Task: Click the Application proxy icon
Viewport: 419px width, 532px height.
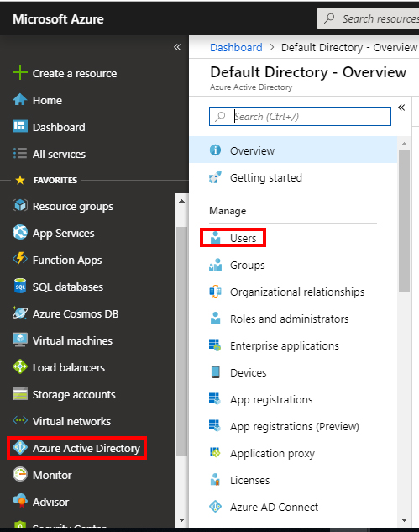Action: coord(215,452)
